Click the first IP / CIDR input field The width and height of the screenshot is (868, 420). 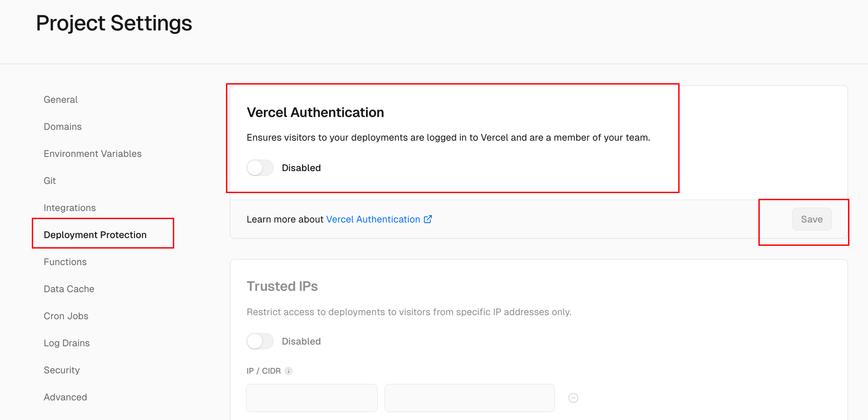(x=312, y=398)
